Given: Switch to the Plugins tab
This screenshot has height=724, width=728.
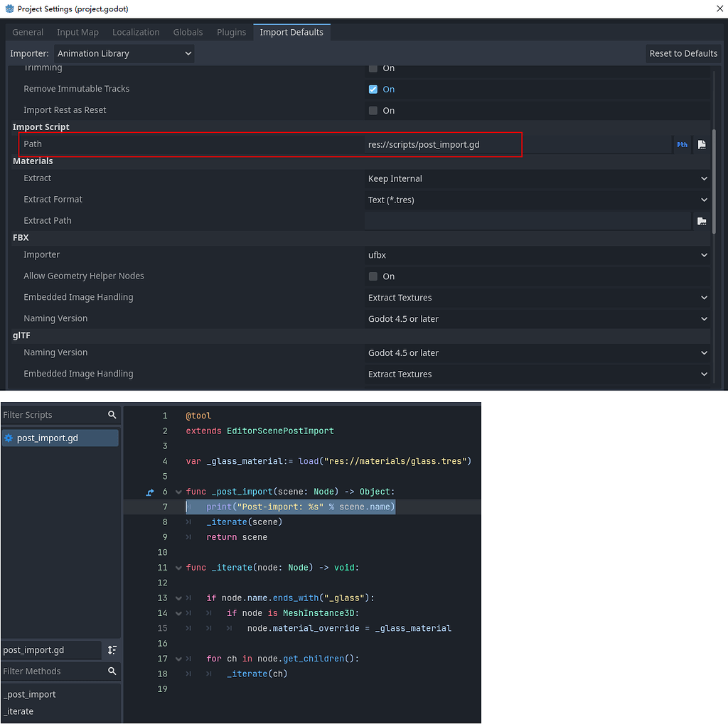Looking at the screenshot, I should coord(231,32).
